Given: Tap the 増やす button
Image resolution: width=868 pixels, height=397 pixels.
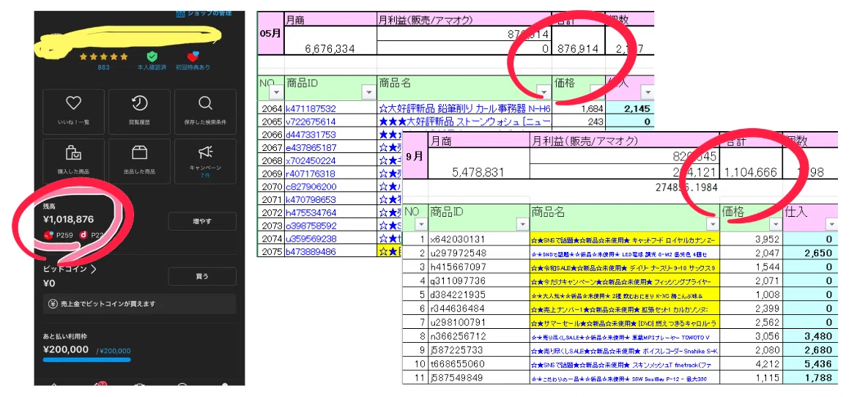Looking at the screenshot, I should tap(202, 221).
